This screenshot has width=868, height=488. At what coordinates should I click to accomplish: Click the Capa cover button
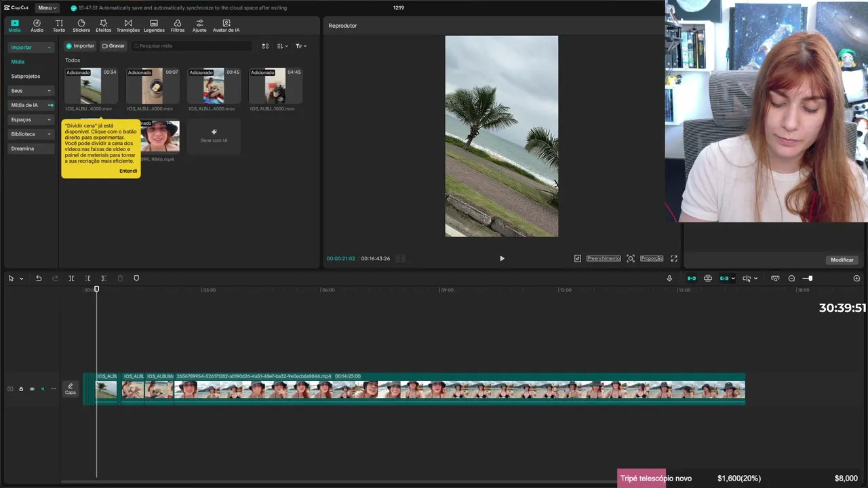coord(71,388)
